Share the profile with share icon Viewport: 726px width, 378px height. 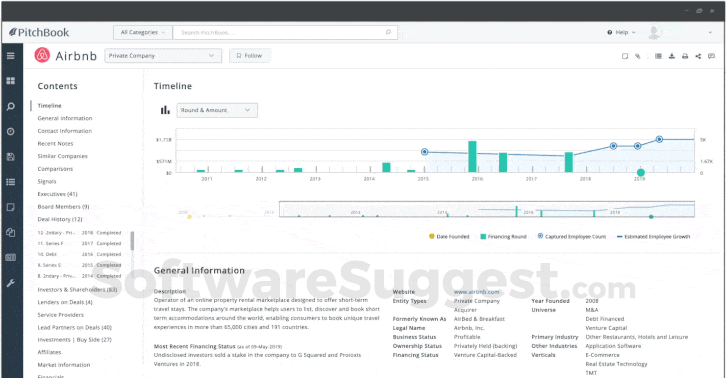pyautogui.click(x=698, y=56)
